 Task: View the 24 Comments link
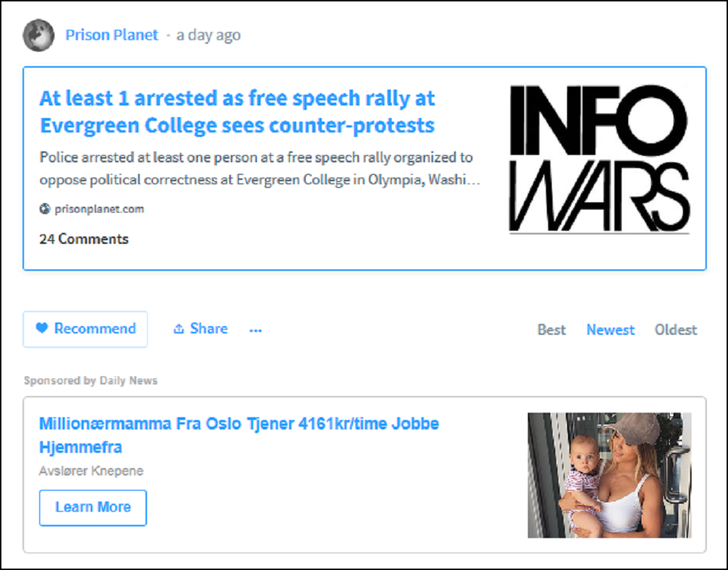(x=84, y=239)
